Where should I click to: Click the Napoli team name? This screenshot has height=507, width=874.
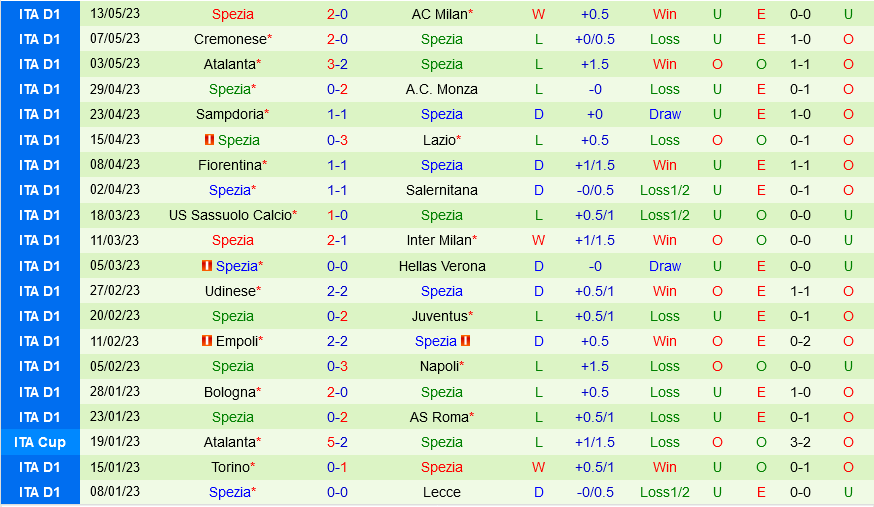point(439,366)
